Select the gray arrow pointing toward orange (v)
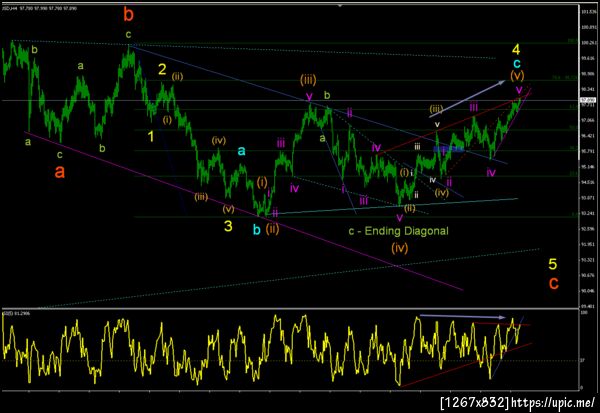The image size is (600, 413). pyautogui.click(x=468, y=99)
